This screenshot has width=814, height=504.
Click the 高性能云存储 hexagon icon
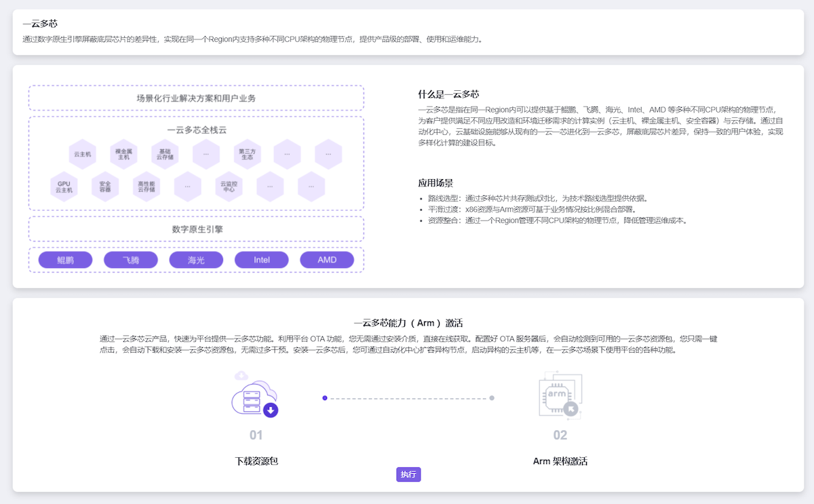click(147, 187)
